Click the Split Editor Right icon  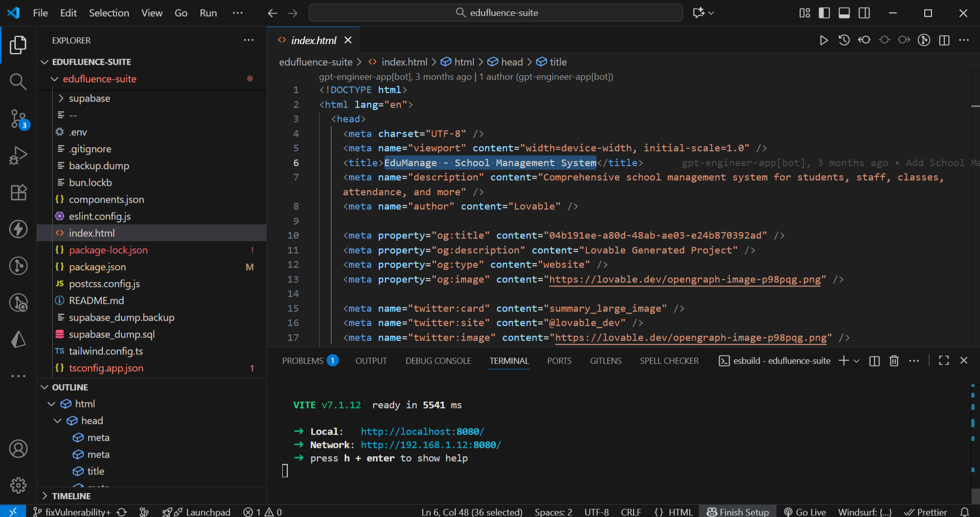tap(944, 40)
